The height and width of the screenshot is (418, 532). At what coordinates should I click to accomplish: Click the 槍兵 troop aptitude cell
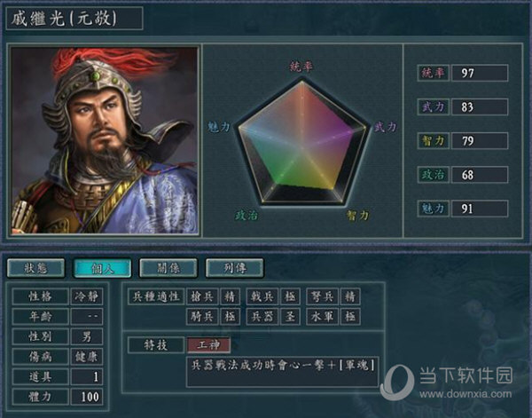click(x=202, y=296)
